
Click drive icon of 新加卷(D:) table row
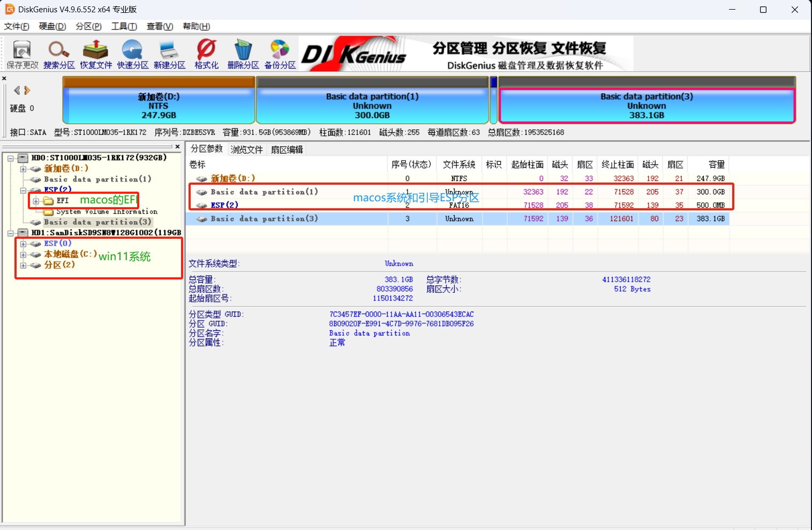point(201,179)
